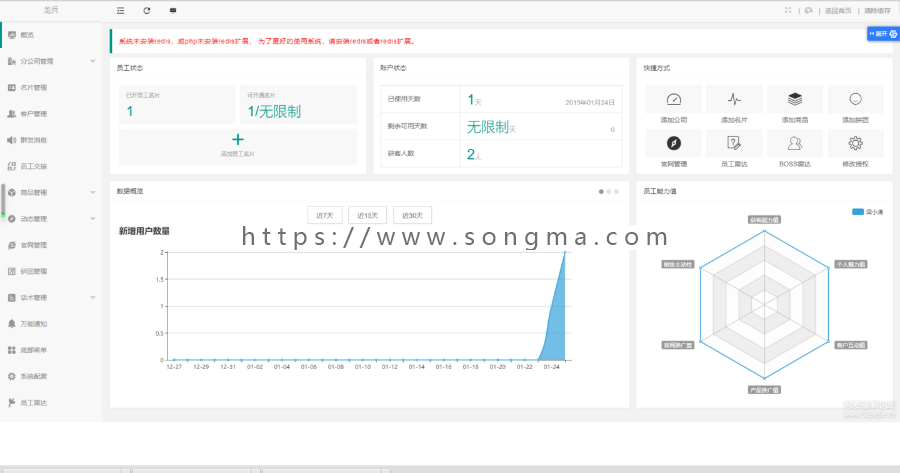Click 添加公司 dashboard shortcut icon
The image size is (900, 473).
point(674,99)
